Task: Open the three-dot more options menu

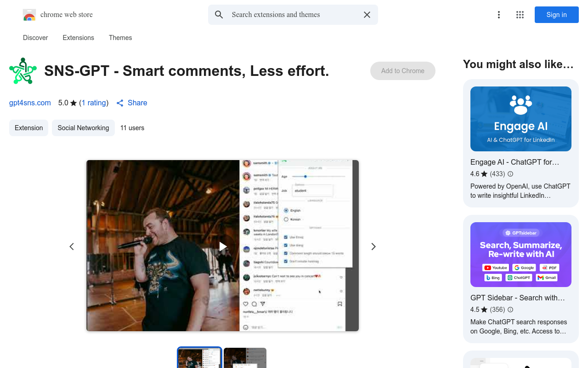Action: (499, 15)
